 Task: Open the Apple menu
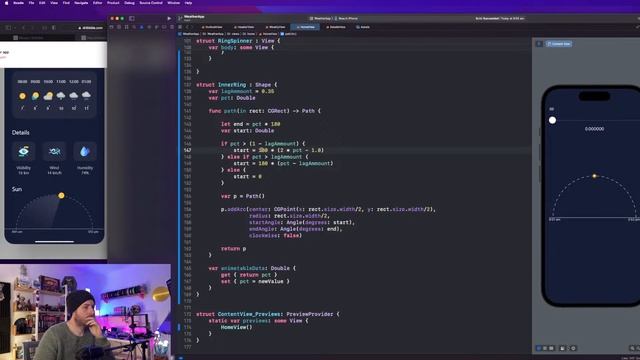(6, 3)
